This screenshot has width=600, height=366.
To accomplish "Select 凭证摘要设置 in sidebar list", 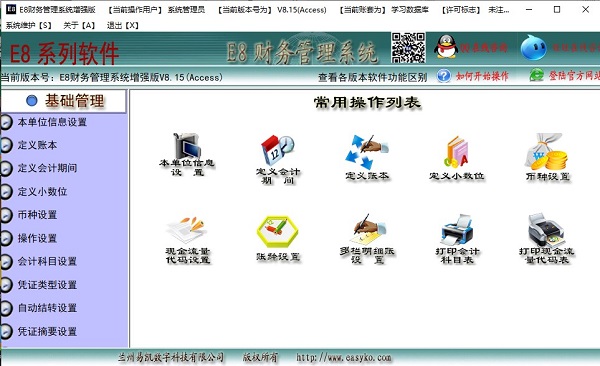I will [x=47, y=332].
